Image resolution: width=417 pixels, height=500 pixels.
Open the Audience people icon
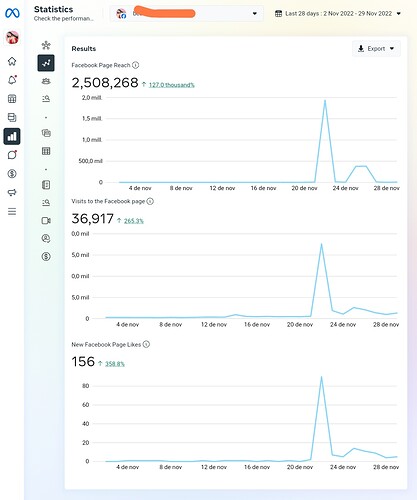pyautogui.click(x=46, y=81)
